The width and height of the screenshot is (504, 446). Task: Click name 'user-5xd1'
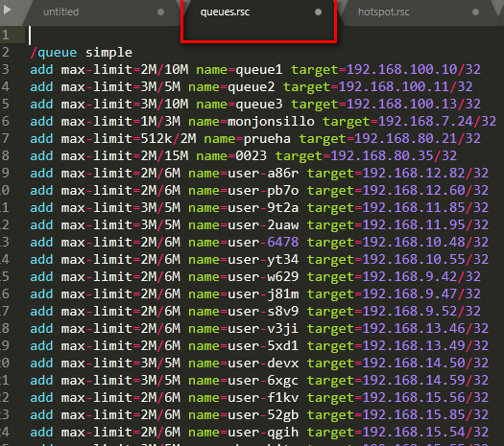click(263, 347)
